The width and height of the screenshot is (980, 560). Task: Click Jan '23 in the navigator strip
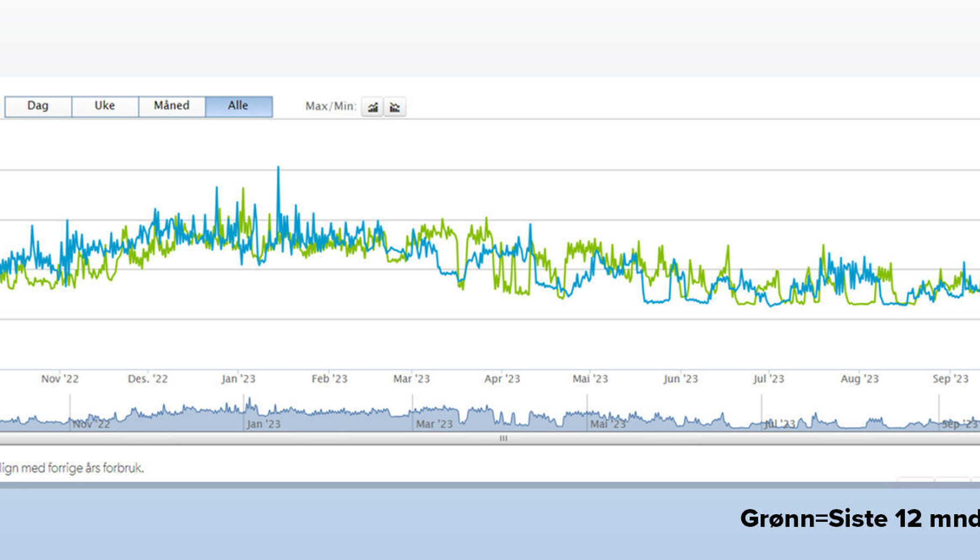click(x=263, y=424)
